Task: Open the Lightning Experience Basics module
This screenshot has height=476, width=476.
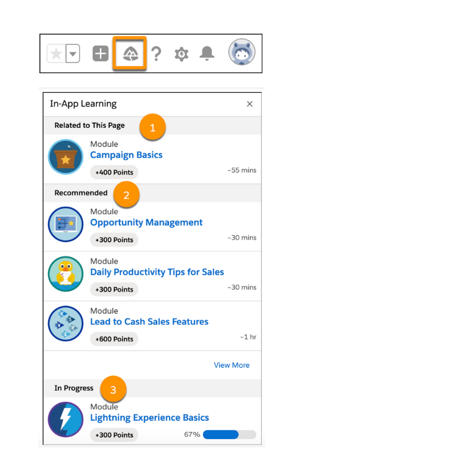Action: click(x=150, y=418)
